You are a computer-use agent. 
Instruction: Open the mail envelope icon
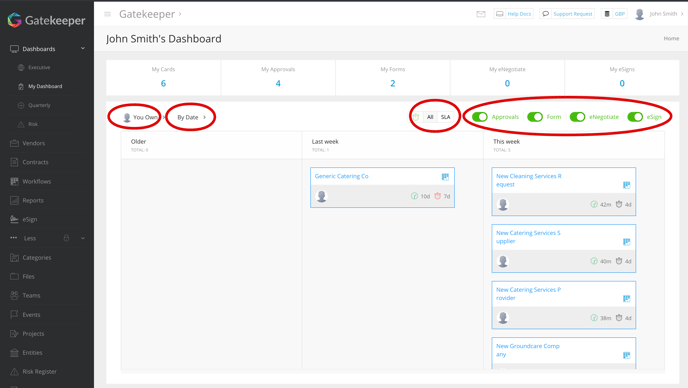(x=481, y=14)
